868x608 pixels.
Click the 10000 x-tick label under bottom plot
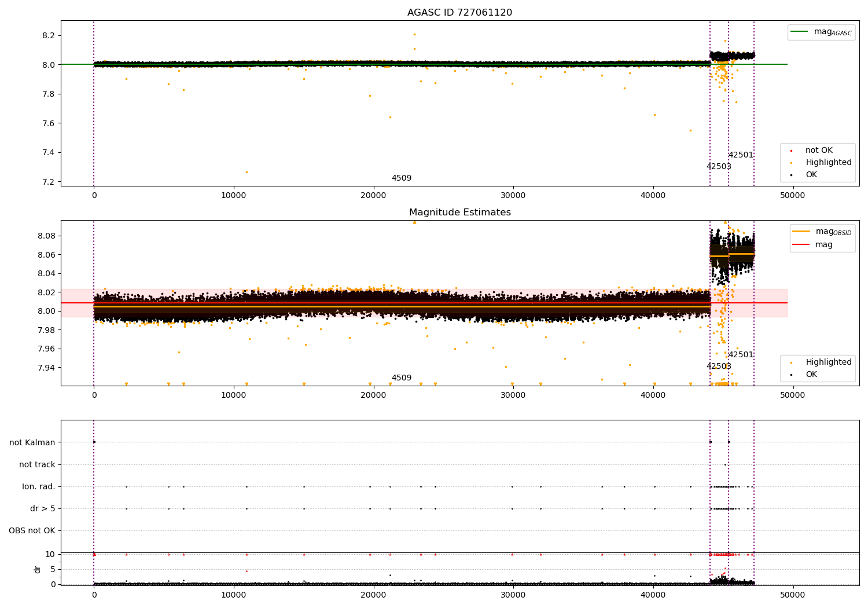[x=234, y=595]
